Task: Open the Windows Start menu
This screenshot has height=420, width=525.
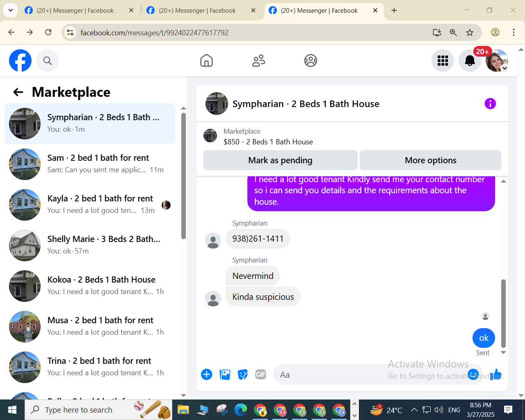Action: pos(12,410)
